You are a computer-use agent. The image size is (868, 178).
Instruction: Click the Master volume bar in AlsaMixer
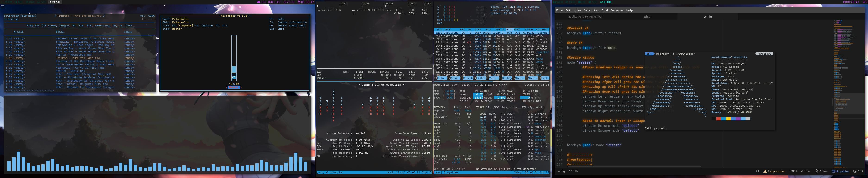[x=234, y=58]
